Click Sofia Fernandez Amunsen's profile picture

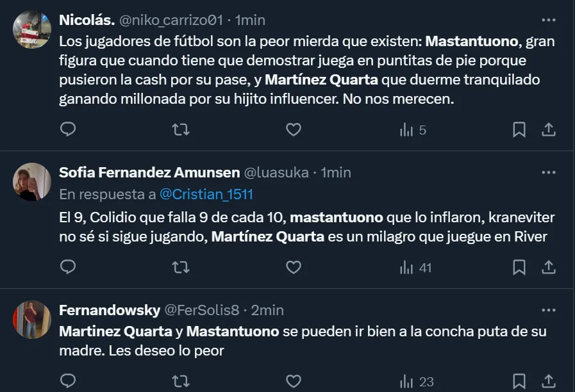pyautogui.click(x=32, y=182)
